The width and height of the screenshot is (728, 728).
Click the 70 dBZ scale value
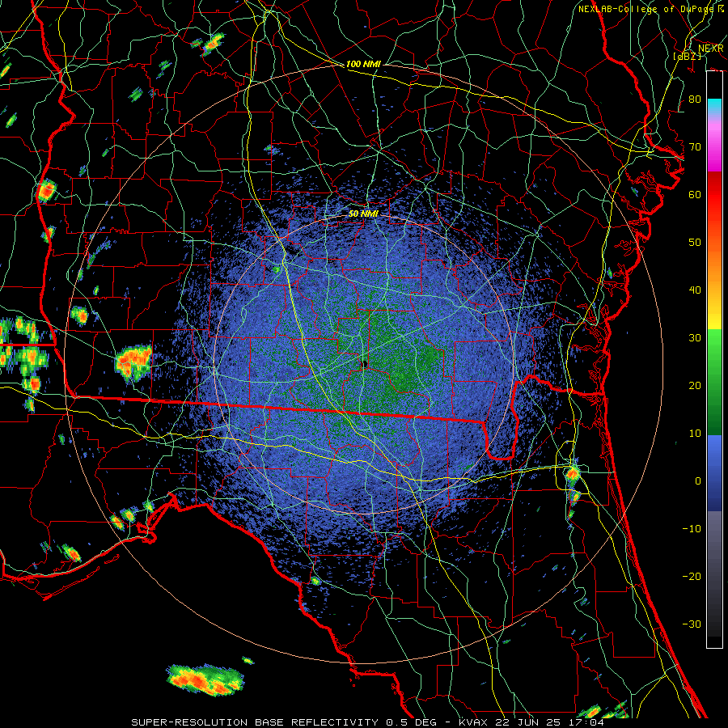(x=695, y=147)
